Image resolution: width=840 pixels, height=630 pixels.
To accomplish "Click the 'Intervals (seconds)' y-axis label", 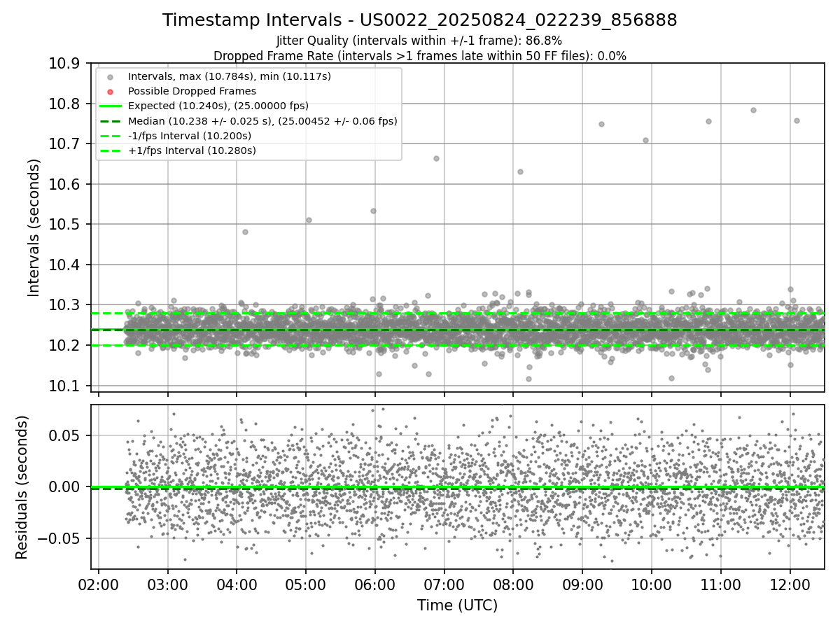I will [34, 227].
